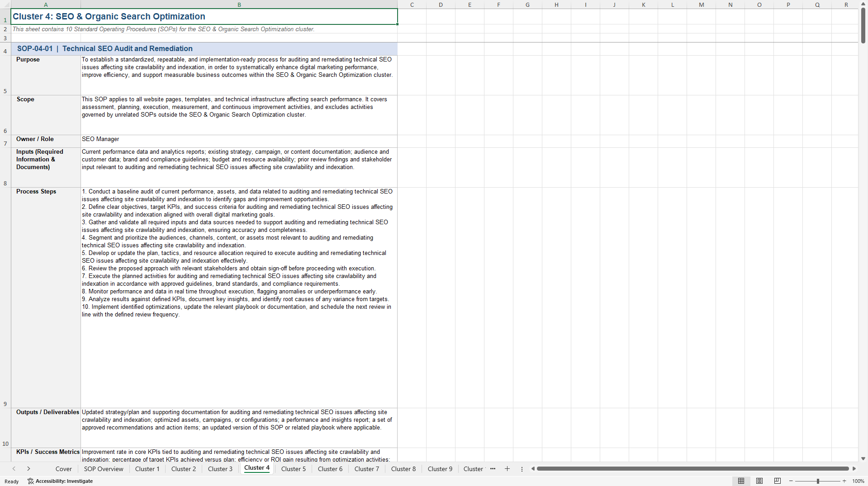Viewport: 868px width, 486px height.
Task: Select the SEO Manager cell
Action: click(239, 142)
